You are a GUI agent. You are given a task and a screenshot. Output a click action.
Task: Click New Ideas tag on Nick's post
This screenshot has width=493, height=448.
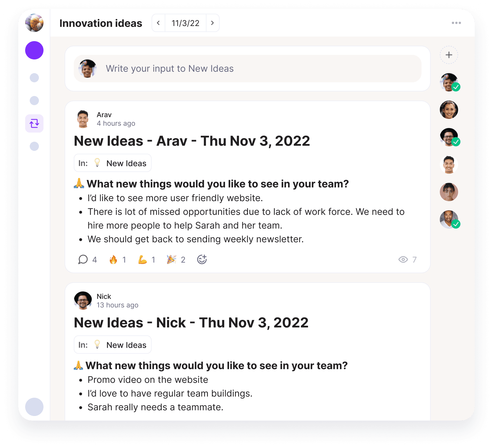pyautogui.click(x=113, y=345)
